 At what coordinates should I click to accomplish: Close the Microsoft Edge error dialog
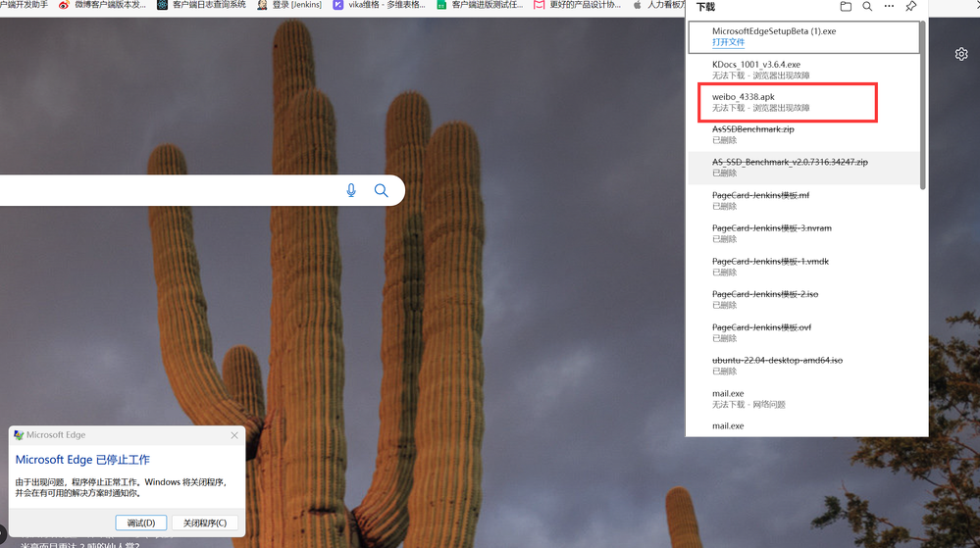pos(234,435)
